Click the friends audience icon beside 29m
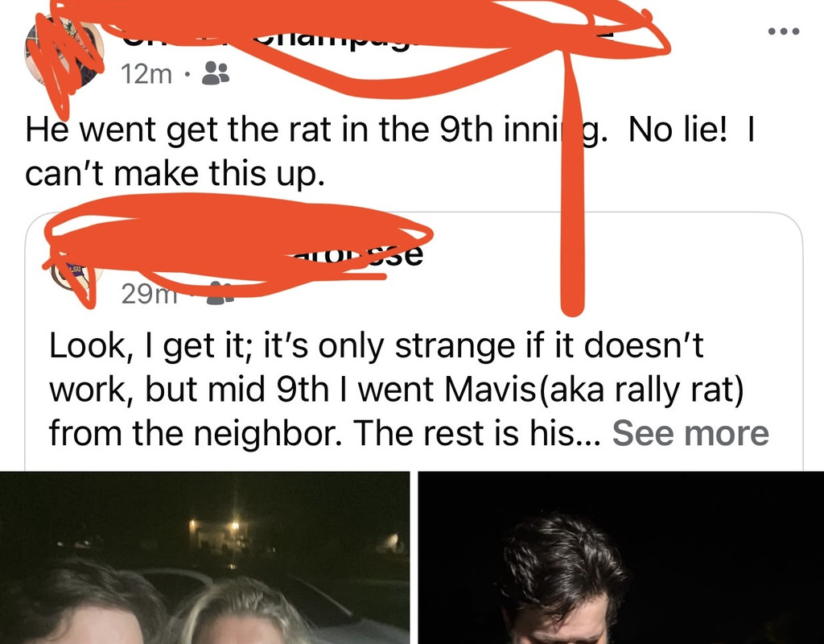The image size is (824, 644). click(x=220, y=293)
